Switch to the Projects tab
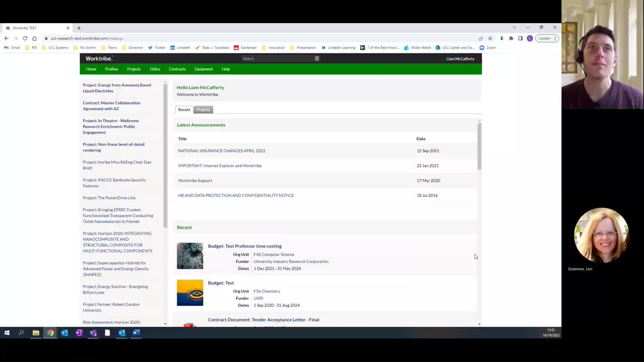The image size is (644, 362). (203, 110)
